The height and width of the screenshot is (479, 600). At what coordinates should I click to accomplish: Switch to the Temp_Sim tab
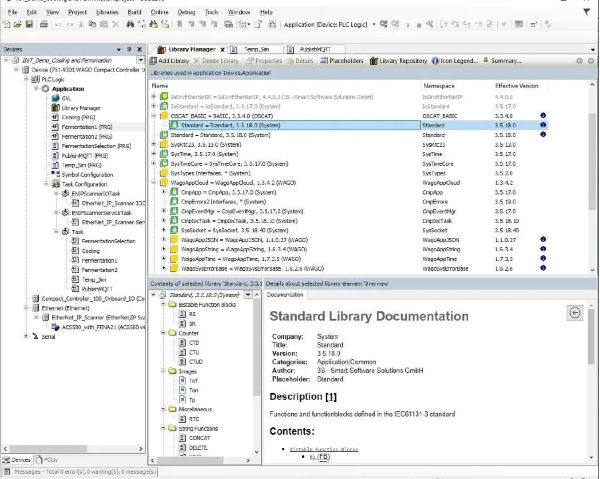pos(256,49)
